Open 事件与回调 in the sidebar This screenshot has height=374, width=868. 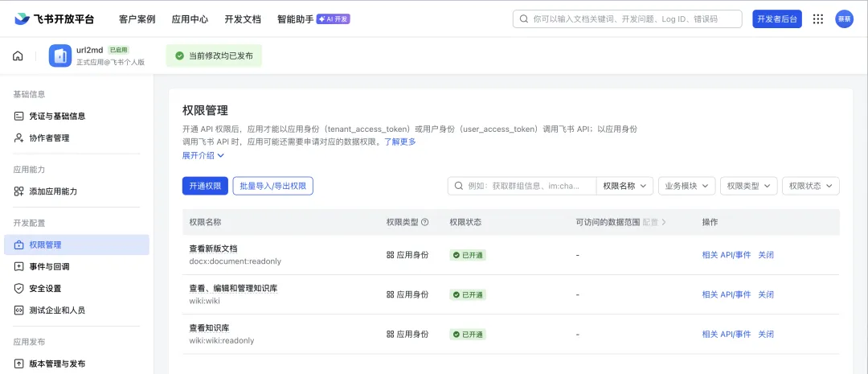(x=49, y=266)
